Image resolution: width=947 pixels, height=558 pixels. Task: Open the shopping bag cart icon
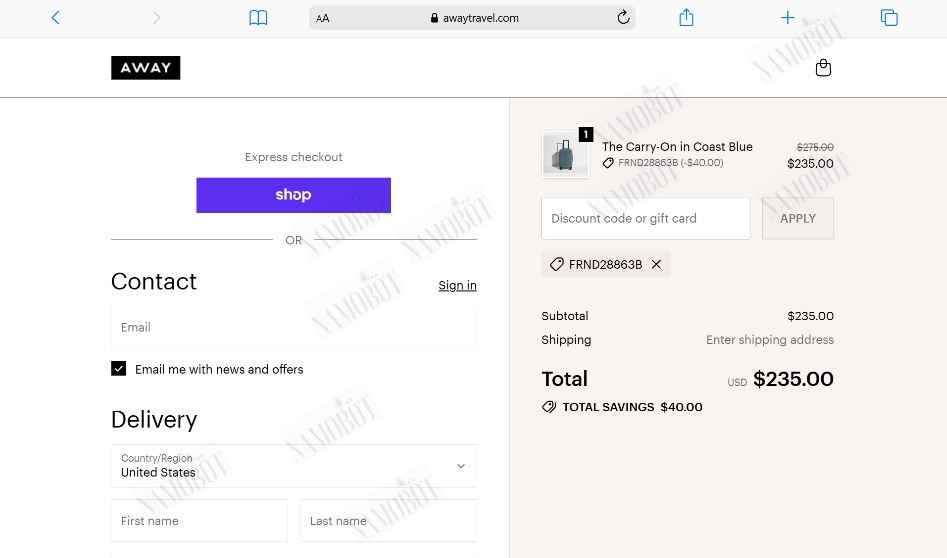point(823,68)
